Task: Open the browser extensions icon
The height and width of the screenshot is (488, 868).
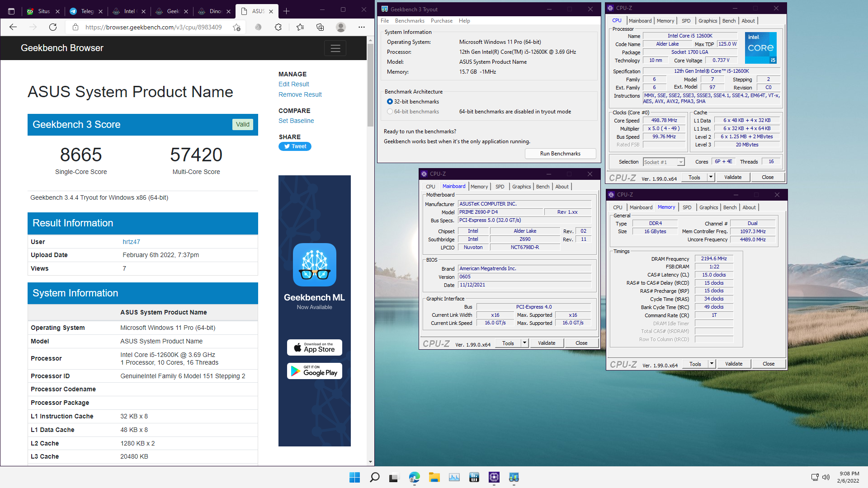Action: [278, 27]
